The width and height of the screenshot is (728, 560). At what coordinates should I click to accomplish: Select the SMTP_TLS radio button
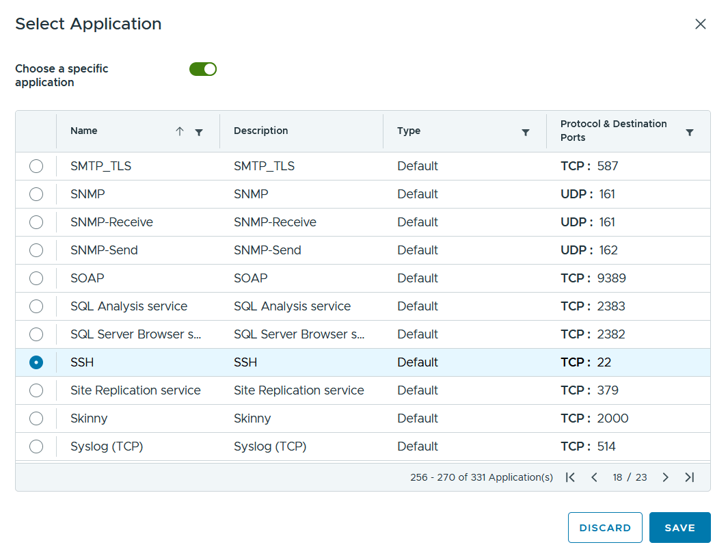[x=36, y=166]
